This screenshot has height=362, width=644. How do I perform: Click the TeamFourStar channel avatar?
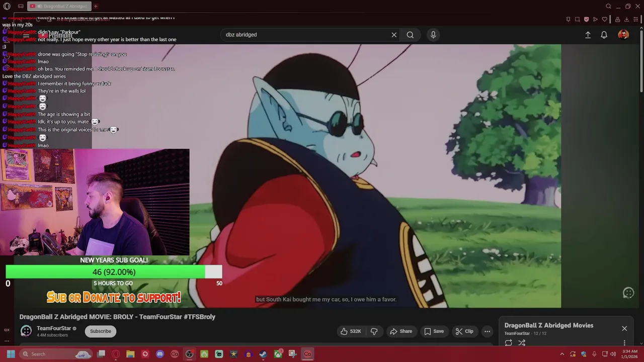[26, 331]
